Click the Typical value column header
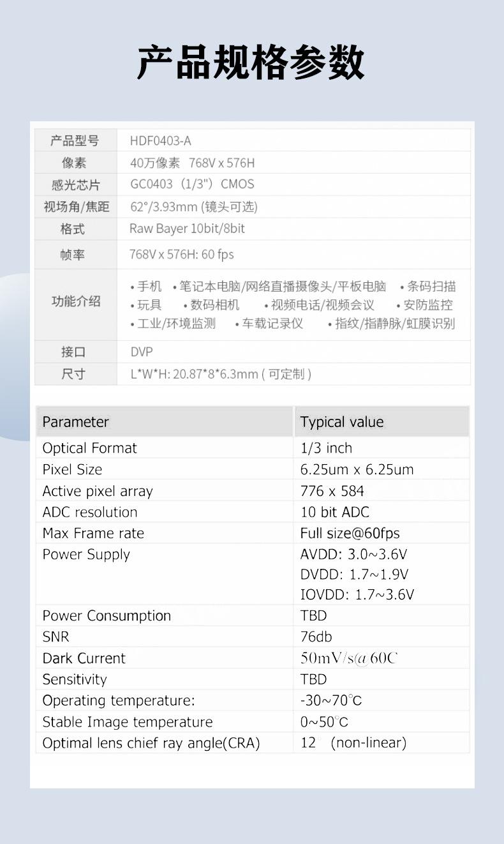This screenshot has width=504, height=844. tap(382, 422)
